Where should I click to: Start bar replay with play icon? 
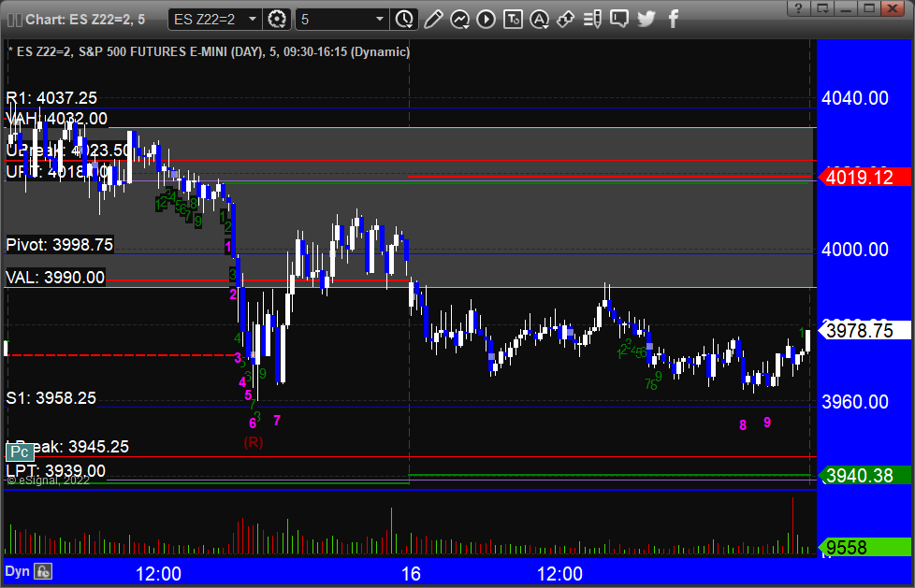(486, 20)
